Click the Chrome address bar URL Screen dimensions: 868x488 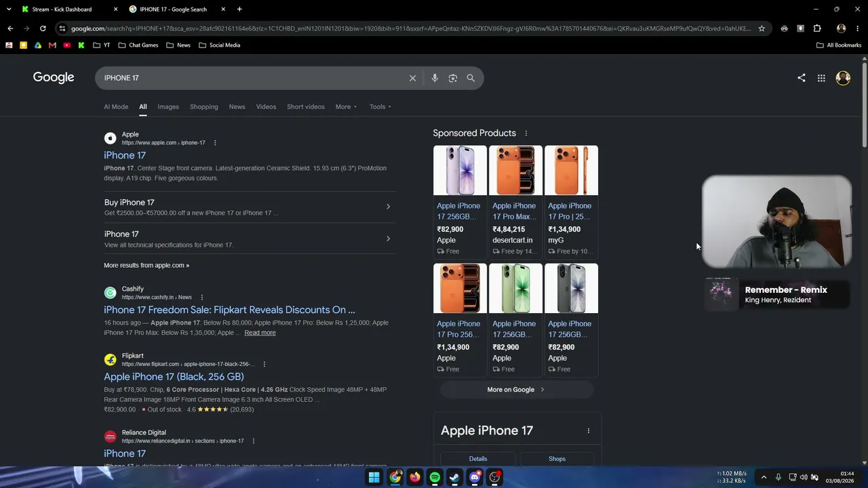click(411, 28)
